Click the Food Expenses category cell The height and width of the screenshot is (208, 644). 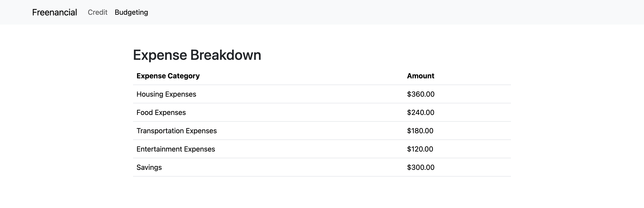[161, 112]
